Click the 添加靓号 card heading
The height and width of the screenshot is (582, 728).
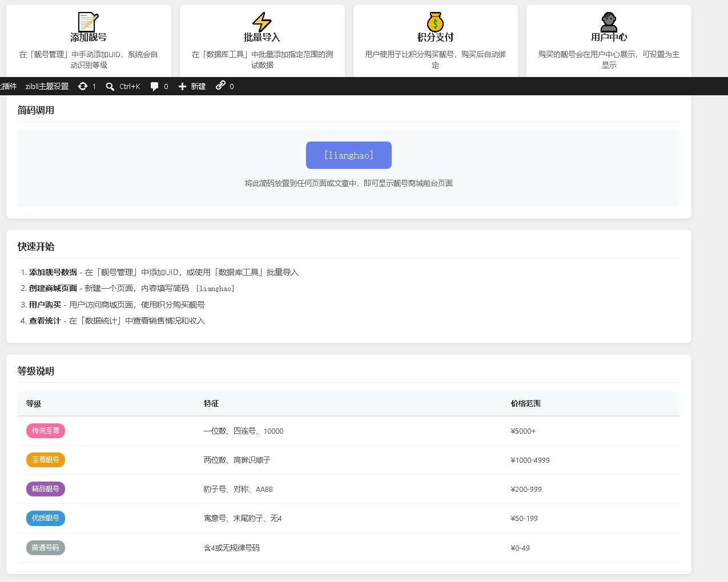coord(89,37)
